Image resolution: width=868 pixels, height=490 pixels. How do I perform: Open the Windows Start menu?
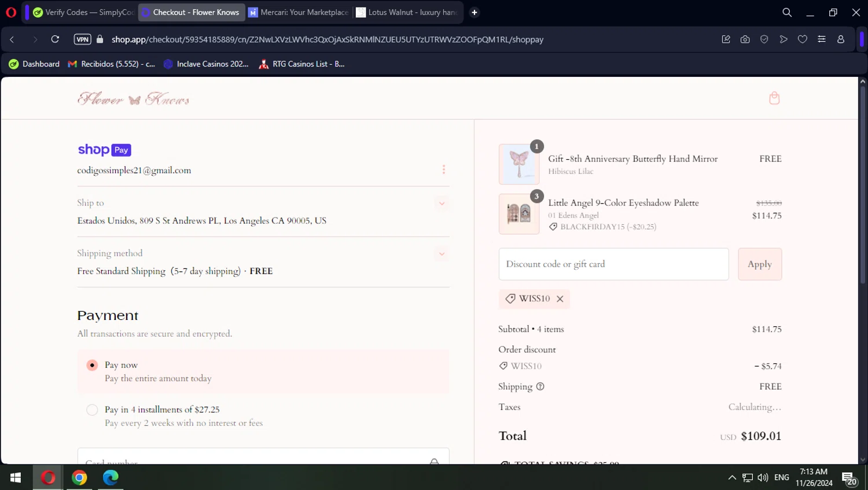tap(16, 477)
